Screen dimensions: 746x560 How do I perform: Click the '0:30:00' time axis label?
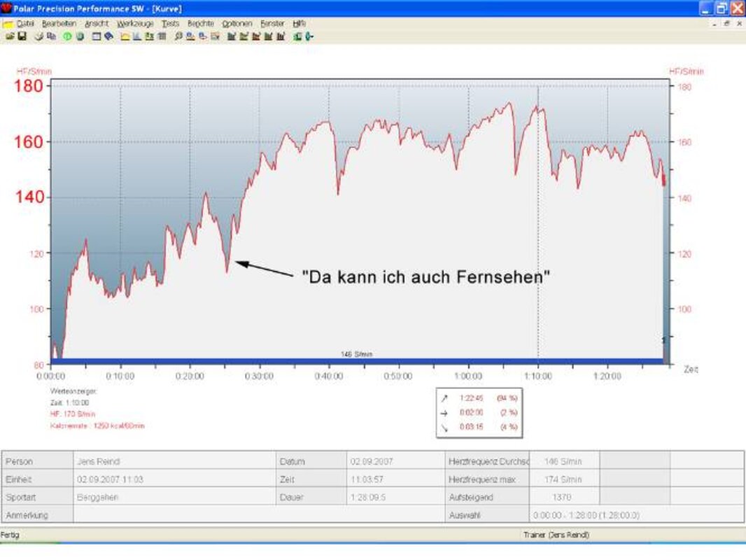(x=260, y=376)
